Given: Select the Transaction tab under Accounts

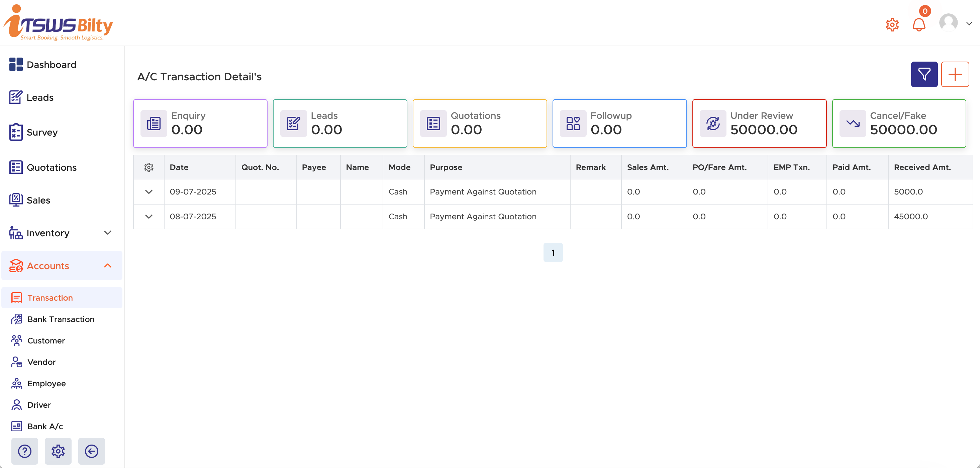Looking at the screenshot, I should pyautogui.click(x=50, y=297).
